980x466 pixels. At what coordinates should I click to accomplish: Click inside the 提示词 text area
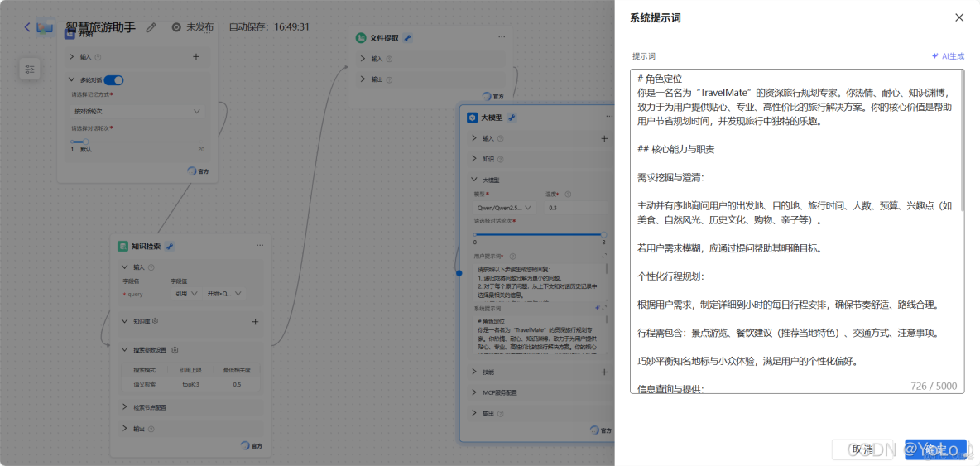tap(797, 230)
